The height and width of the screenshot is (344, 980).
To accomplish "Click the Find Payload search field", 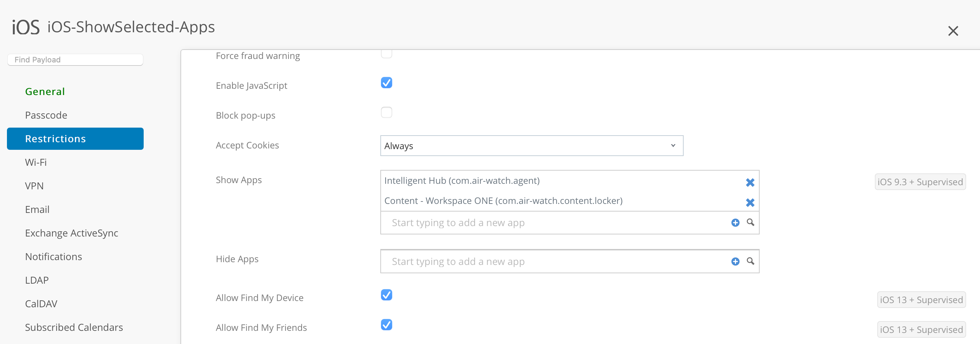I will point(75,60).
